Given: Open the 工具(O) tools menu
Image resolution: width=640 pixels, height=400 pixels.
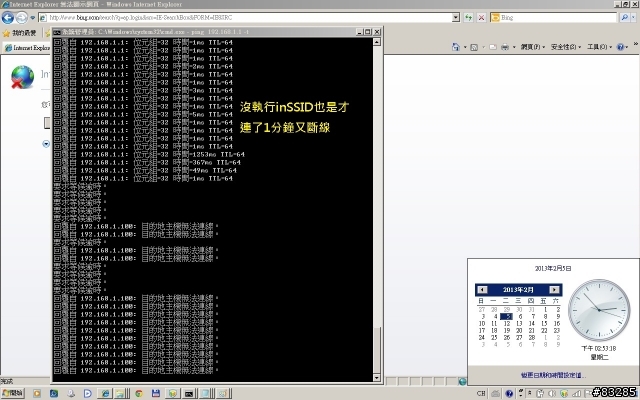Looking at the screenshot, I should tap(599, 47).
